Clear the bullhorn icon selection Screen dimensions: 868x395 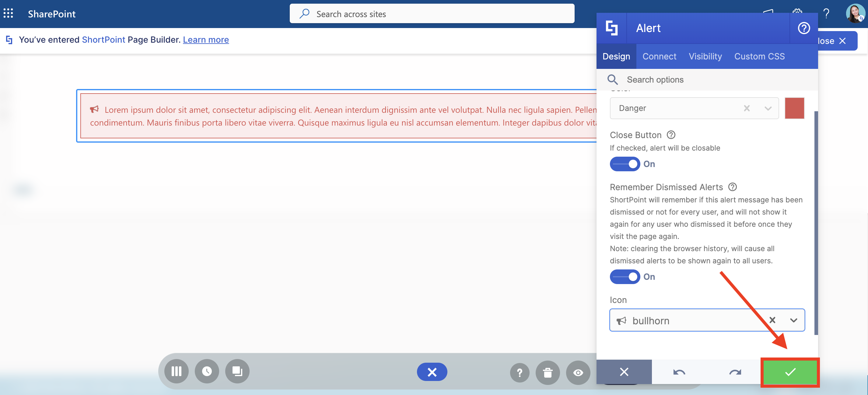click(x=772, y=320)
